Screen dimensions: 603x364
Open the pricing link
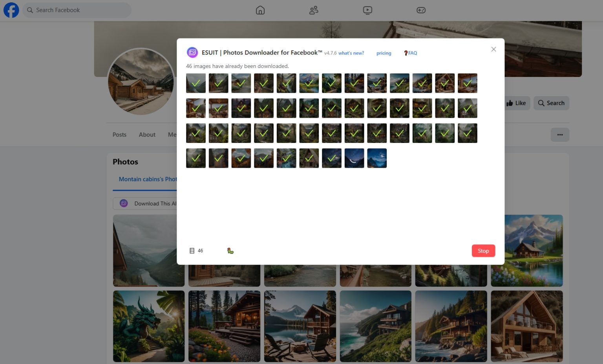[384, 53]
